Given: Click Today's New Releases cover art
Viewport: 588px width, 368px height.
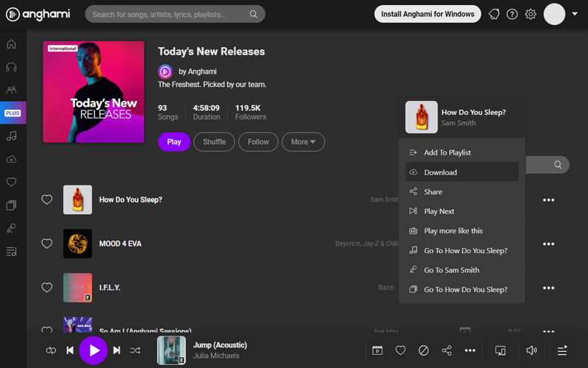Looking at the screenshot, I should [x=93, y=92].
